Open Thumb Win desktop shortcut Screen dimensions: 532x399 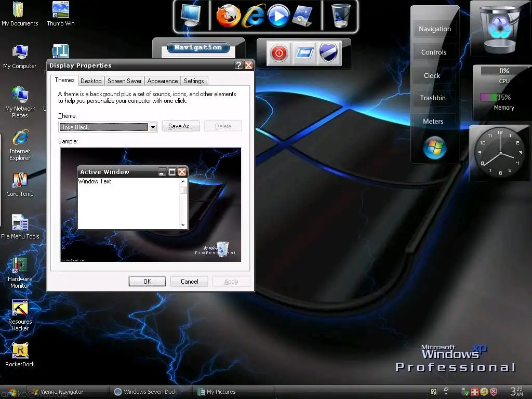(x=61, y=14)
